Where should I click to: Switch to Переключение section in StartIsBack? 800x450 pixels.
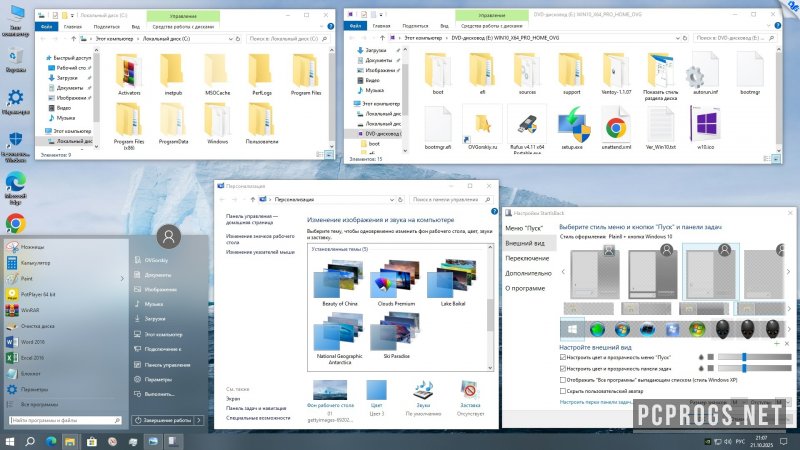pos(527,258)
